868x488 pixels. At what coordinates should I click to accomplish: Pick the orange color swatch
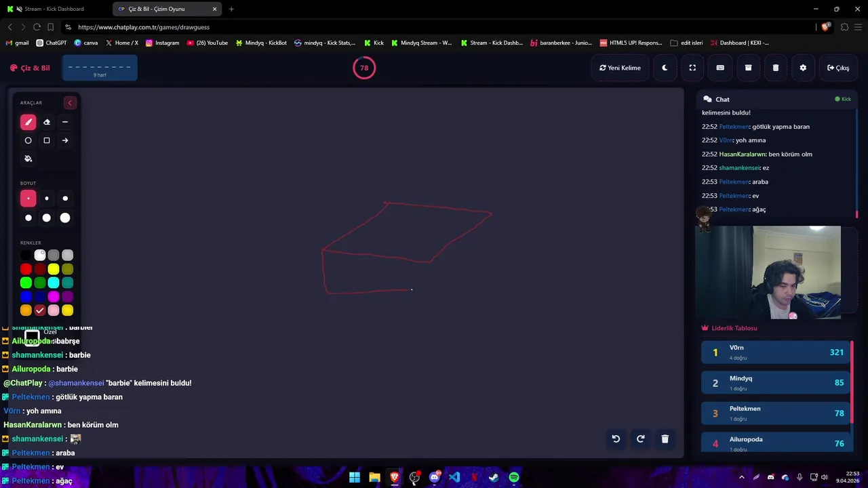coord(26,310)
